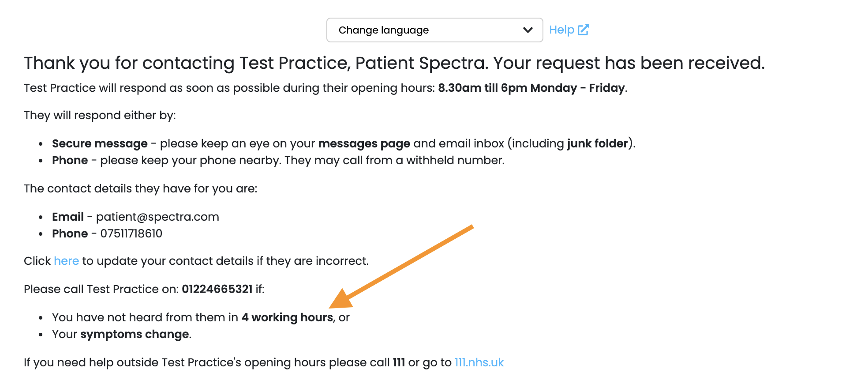Click the patient phone number 07511718610
This screenshot has height=384, width=868.
[x=131, y=233]
